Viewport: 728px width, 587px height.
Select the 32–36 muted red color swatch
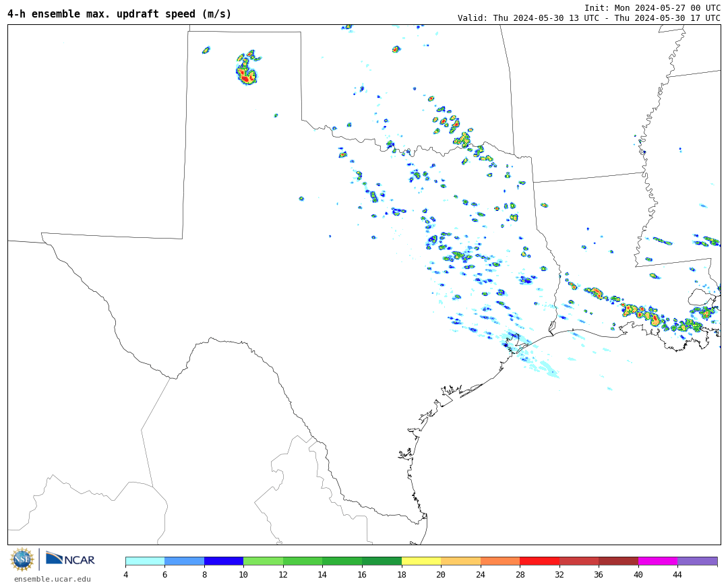tap(579, 561)
